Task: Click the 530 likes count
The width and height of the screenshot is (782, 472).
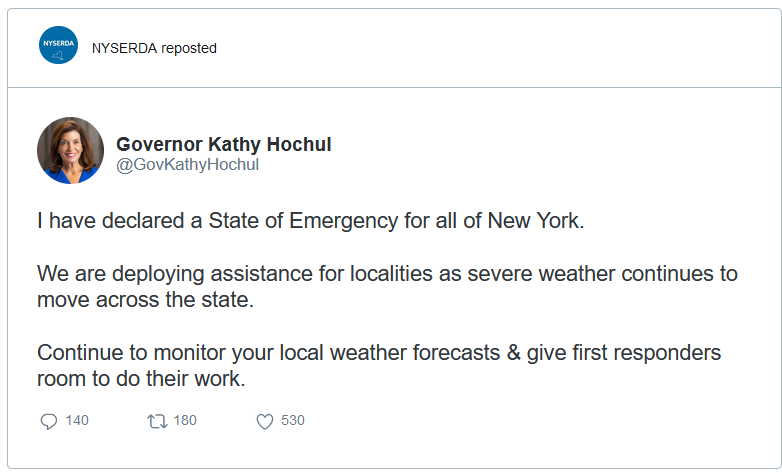Action: click(293, 421)
